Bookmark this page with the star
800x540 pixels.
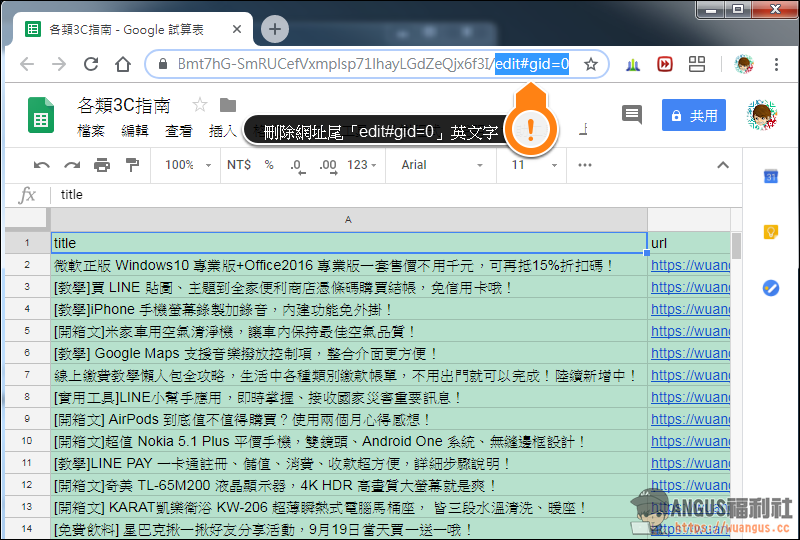(x=591, y=64)
